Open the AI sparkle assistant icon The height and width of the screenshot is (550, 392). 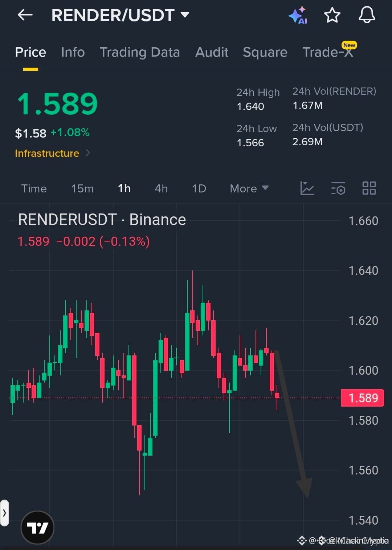[298, 15]
